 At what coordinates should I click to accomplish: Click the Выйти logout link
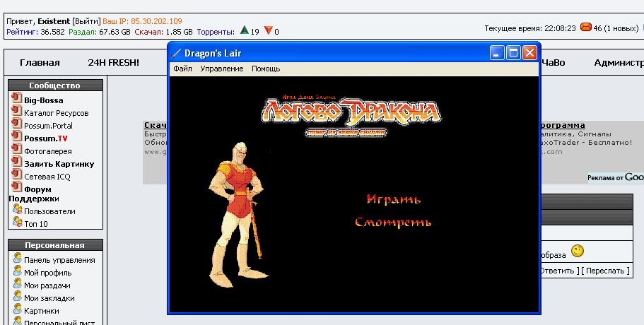point(86,21)
